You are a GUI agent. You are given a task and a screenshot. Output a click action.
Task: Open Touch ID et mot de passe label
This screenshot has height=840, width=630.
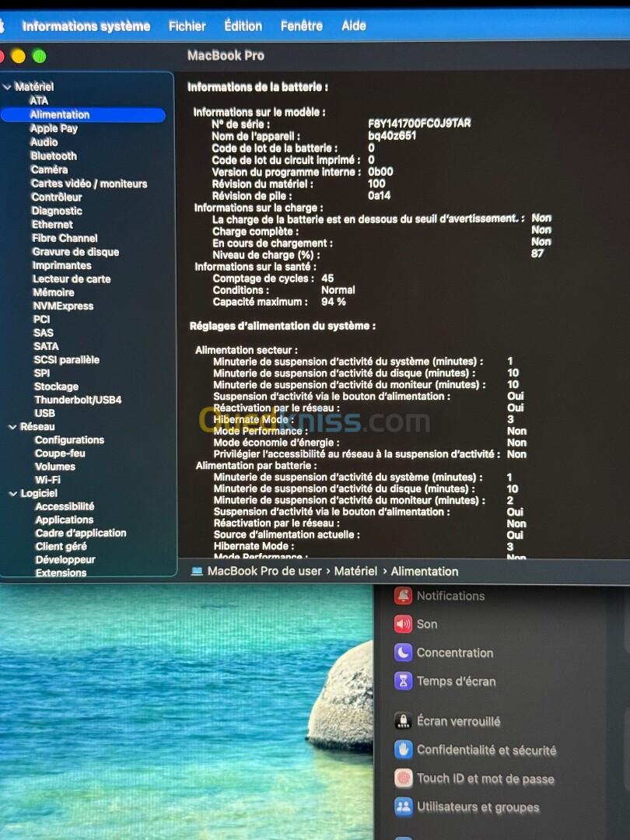click(x=485, y=779)
